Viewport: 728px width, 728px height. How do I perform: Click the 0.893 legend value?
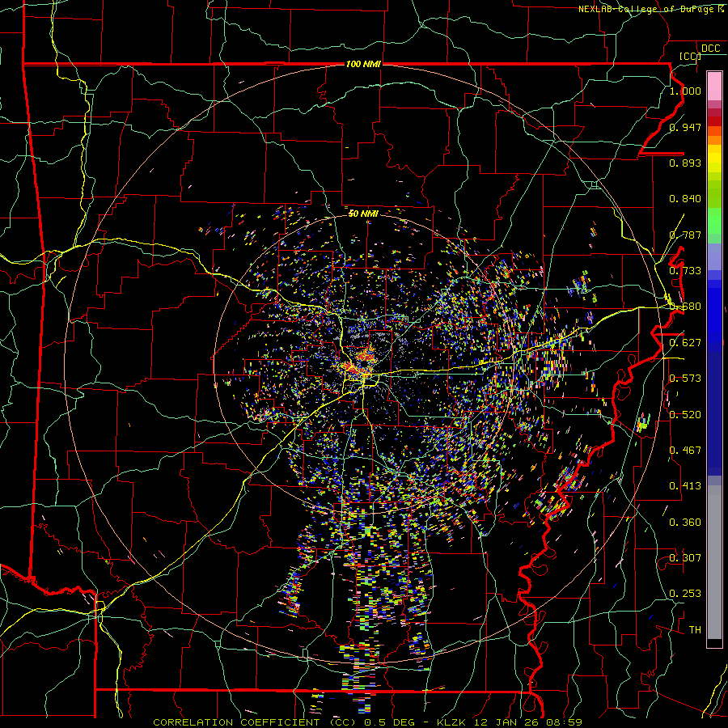(685, 163)
